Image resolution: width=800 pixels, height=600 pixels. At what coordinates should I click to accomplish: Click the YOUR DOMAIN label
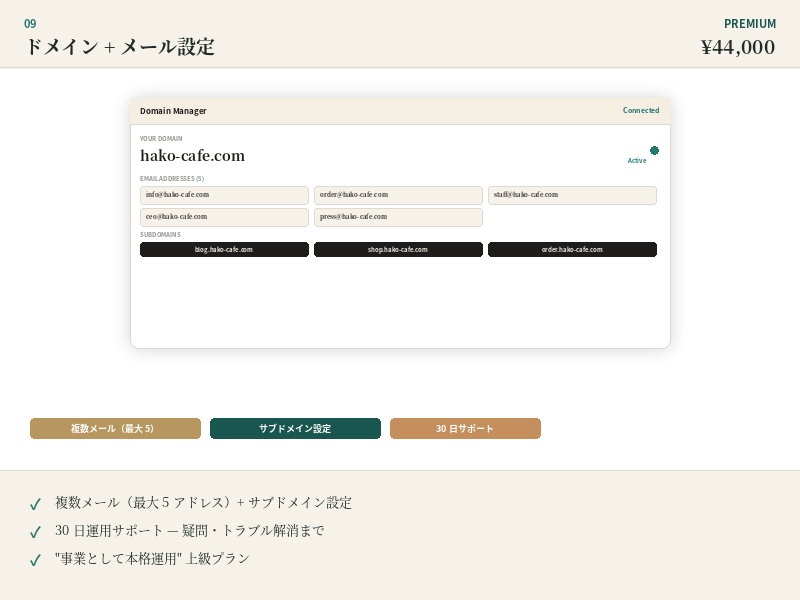161,138
